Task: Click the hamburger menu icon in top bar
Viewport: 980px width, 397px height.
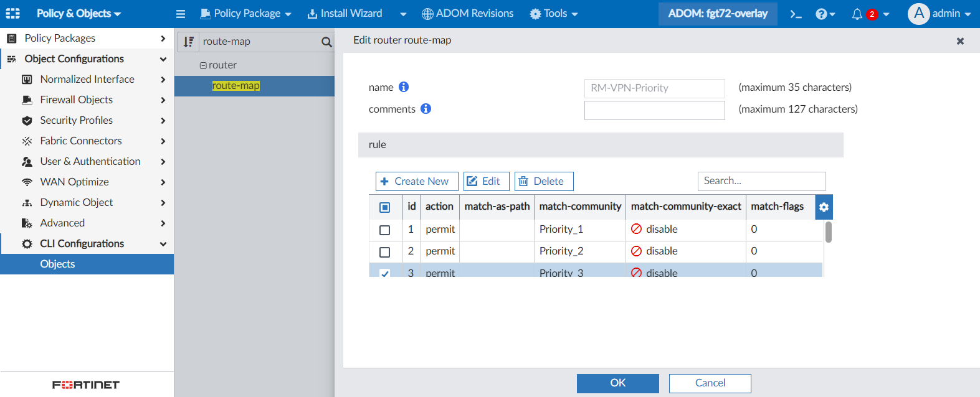Action: click(181, 14)
